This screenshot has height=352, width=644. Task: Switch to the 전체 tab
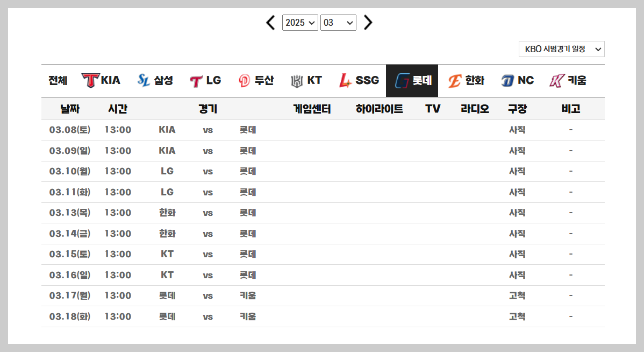(x=56, y=80)
